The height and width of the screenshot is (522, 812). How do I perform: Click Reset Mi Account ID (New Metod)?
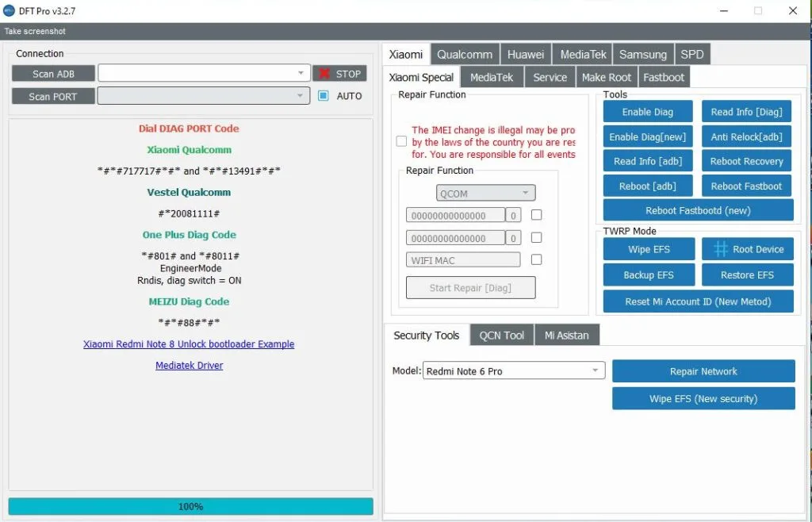pos(698,301)
